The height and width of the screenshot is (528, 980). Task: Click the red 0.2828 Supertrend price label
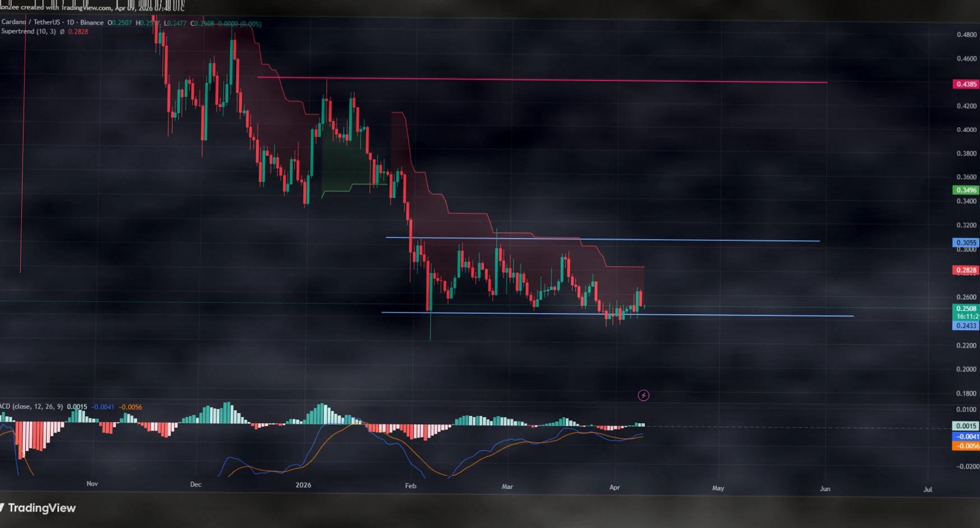[x=965, y=270]
